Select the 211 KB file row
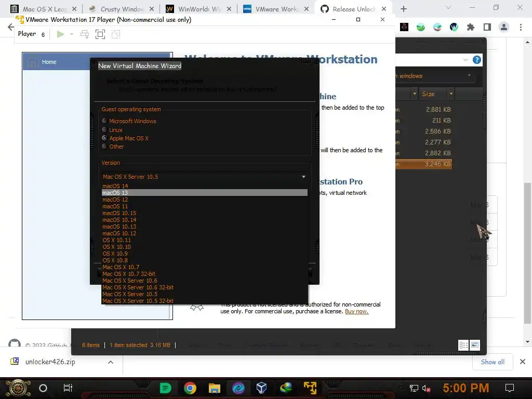Screen dimensions: 532x399 pos(424,120)
